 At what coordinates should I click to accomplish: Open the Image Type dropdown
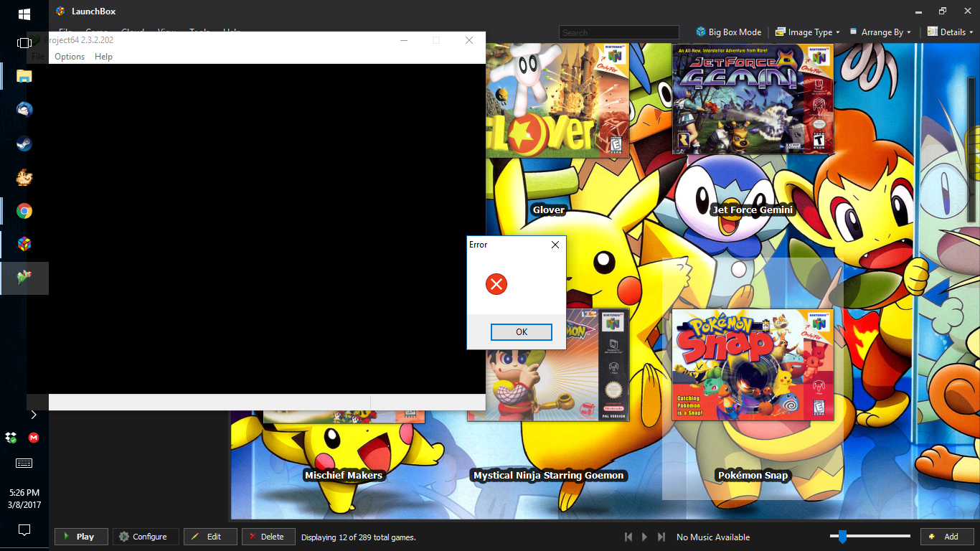click(x=808, y=32)
